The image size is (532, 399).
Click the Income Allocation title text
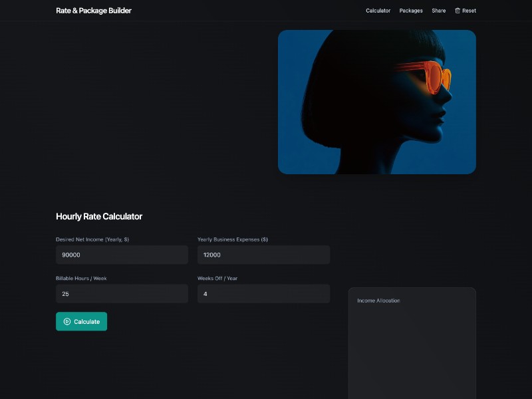pyautogui.click(x=378, y=301)
